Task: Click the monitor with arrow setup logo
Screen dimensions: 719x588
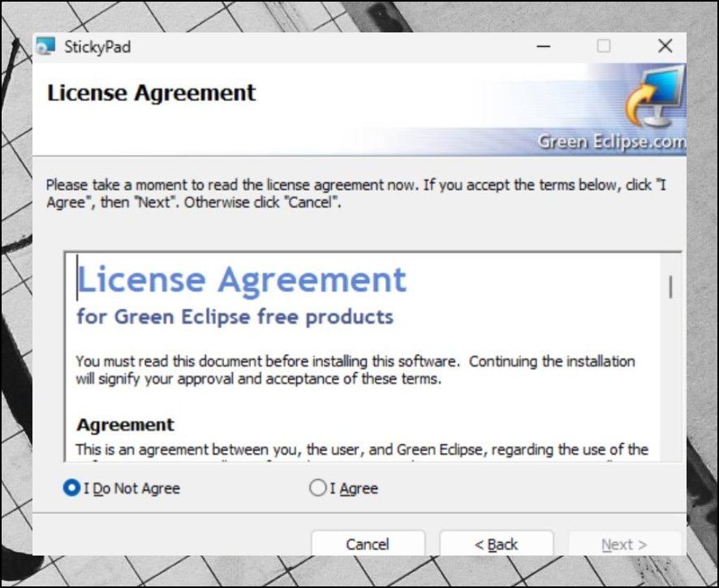Action: tap(655, 97)
